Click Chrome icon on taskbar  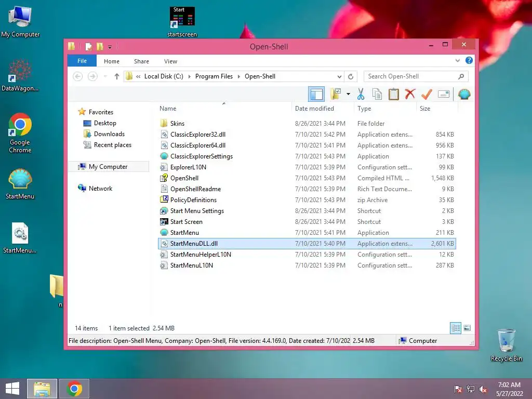[75, 389]
